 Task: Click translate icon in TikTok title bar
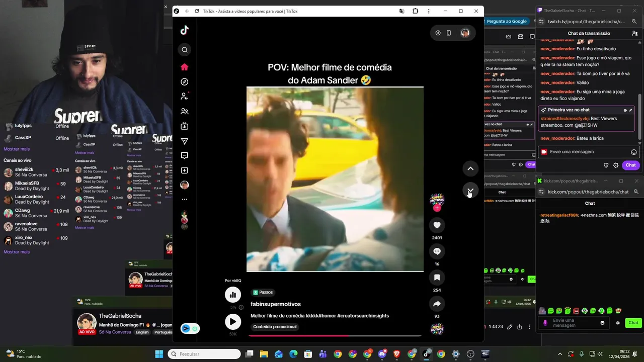(401, 11)
